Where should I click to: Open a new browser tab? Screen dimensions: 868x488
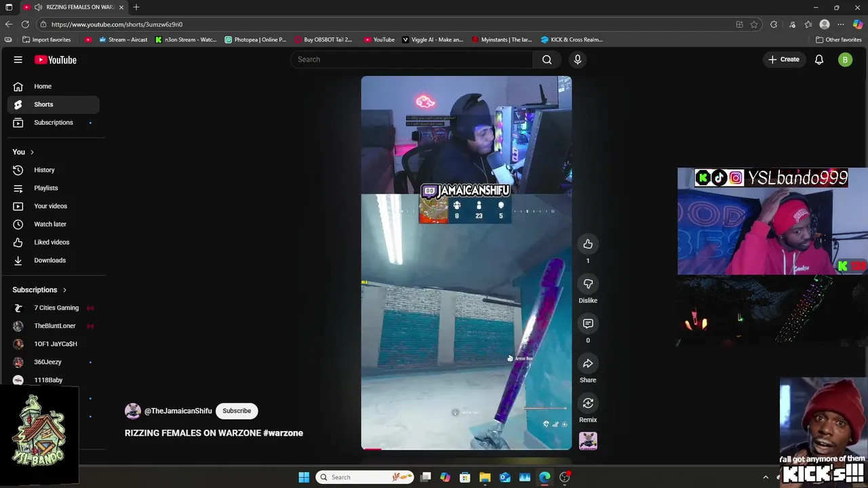pos(136,7)
